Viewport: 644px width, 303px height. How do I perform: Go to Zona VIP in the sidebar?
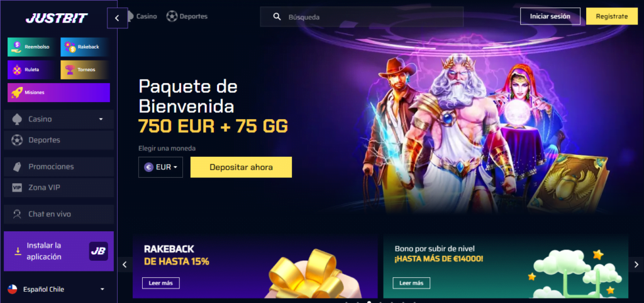58,188
